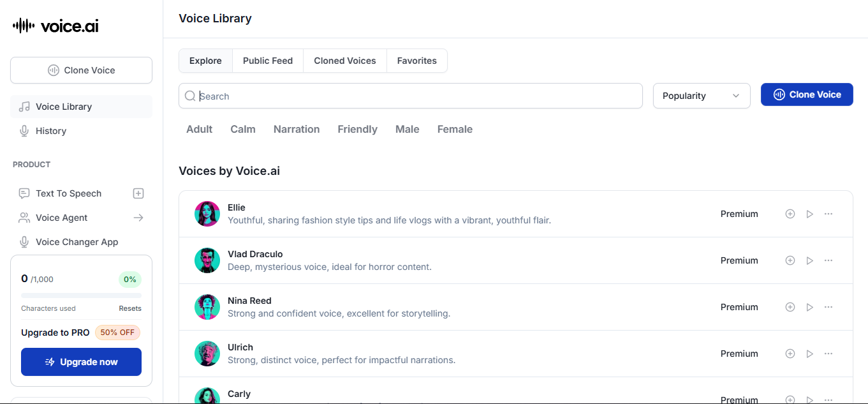
Task: Open the Cloned Voices tab
Action: click(345, 61)
